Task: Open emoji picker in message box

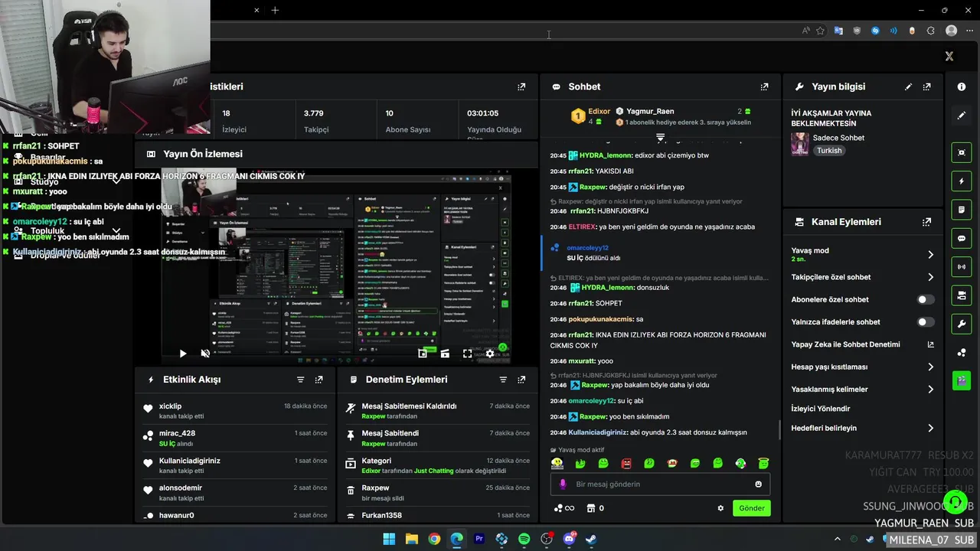Action: coord(759,484)
